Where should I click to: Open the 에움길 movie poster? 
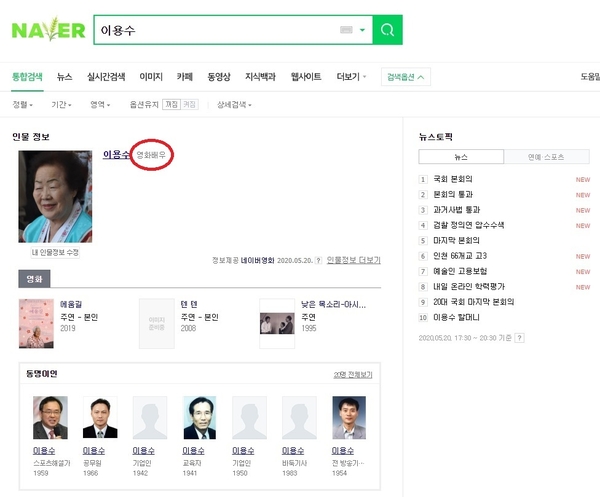36,324
